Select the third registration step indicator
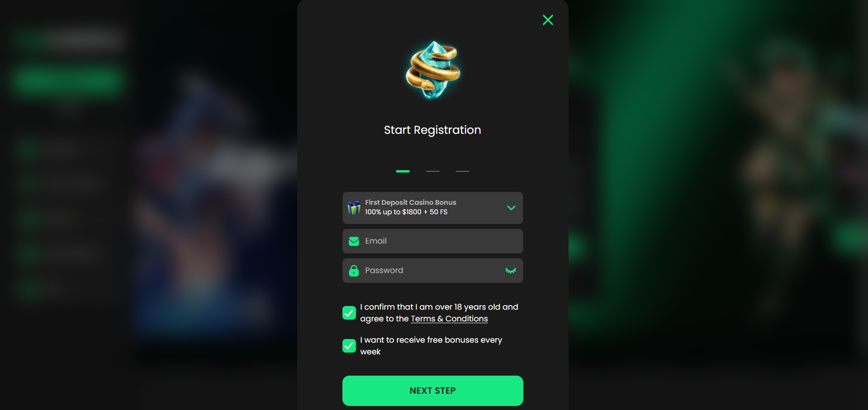The height and width of the screenshot is (410, 868). [x=462, y=171]
